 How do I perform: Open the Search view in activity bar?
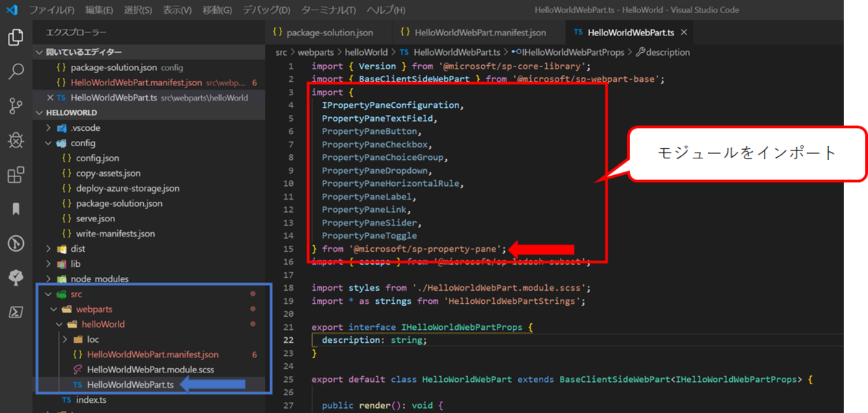pyautogui.click(x=15, y=72)
